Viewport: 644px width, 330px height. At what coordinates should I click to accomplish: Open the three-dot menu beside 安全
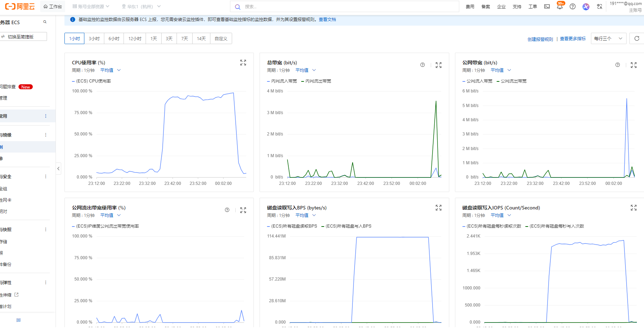click(x=46, y=176)
